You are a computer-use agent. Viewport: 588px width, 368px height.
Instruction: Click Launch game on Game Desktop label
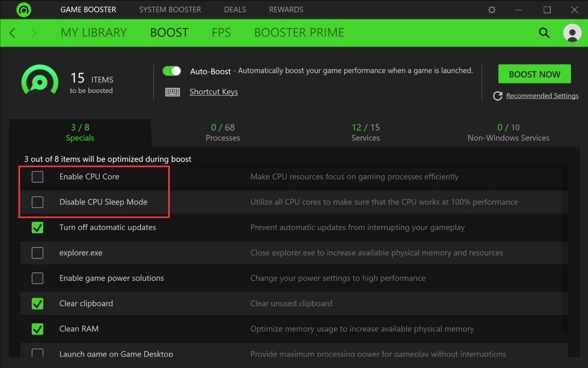tap(116, 354)
